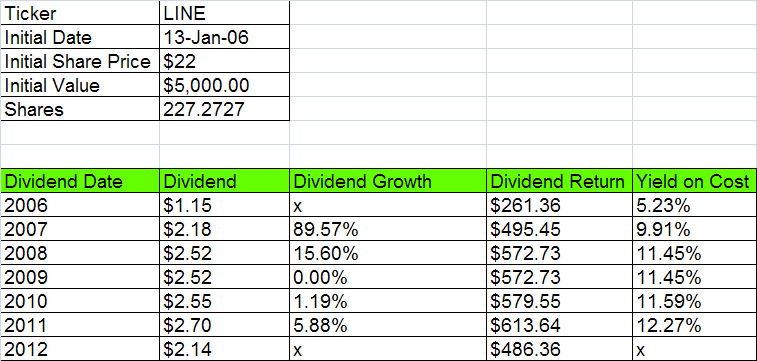The height and width of the screenshot is (361, 757).
Task: Select the 5.88% growth cell
Action: (388, 325)
